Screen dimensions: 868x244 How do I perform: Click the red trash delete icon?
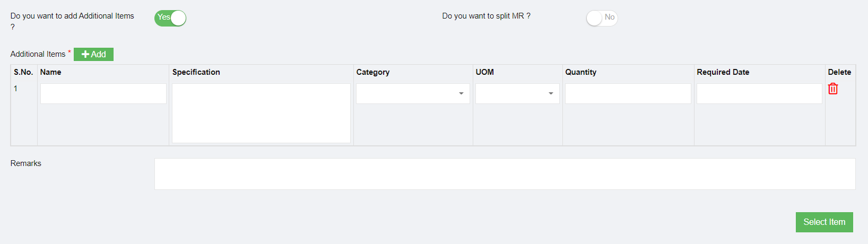coord(833,89)
